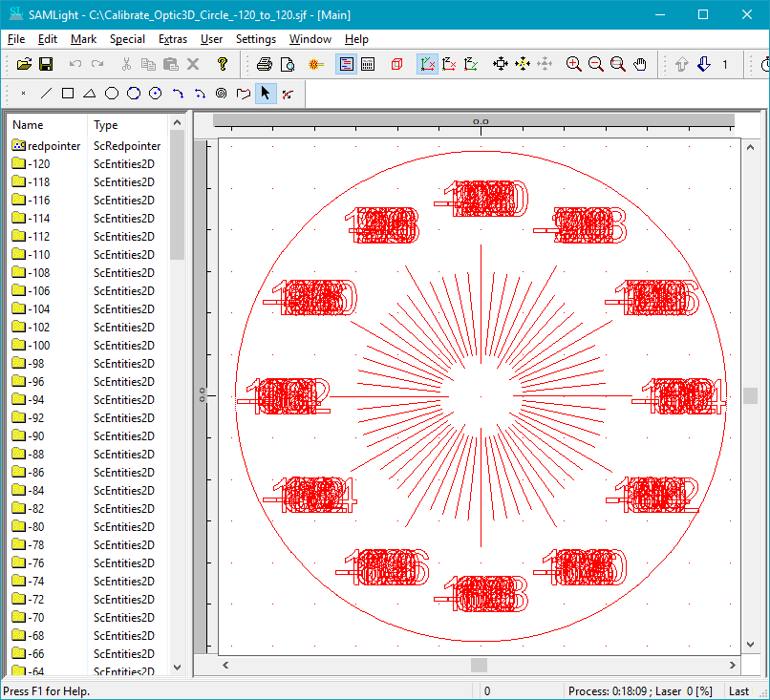
Task: Select the -120 entity folder in list
Action: click(39, 164)
